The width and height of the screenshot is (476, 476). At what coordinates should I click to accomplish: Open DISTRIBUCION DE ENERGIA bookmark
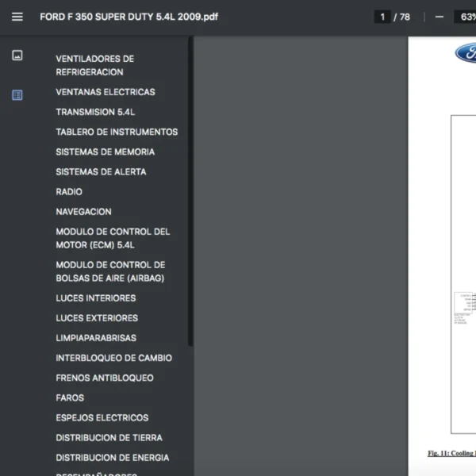pos(113,458)
